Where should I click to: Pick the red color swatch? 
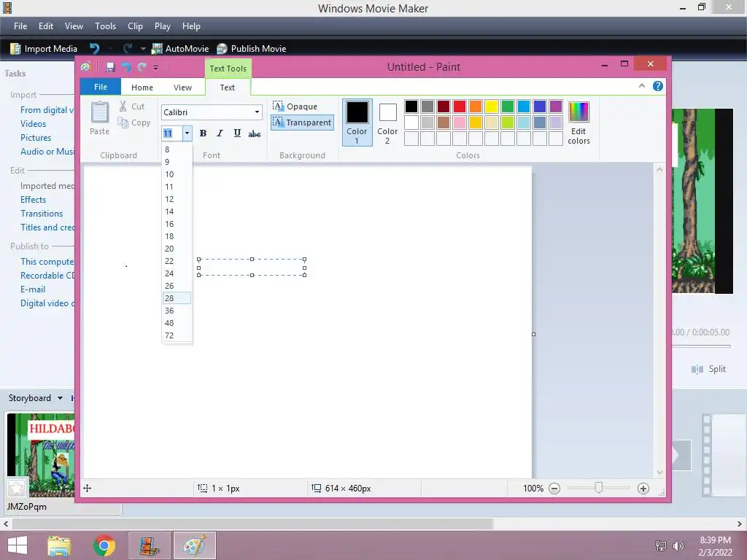[x=460, y=106]
